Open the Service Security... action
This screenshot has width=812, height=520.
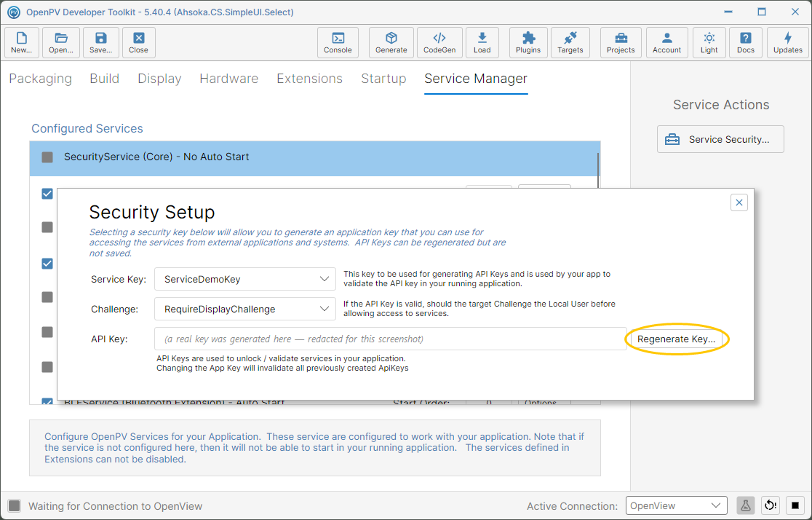[x=720, y=139]
